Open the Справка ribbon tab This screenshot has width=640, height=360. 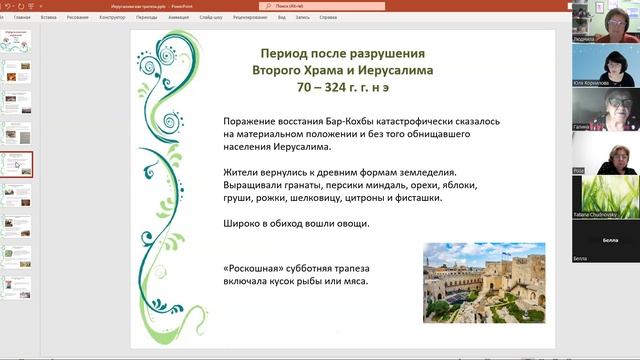tap(328, 18)
